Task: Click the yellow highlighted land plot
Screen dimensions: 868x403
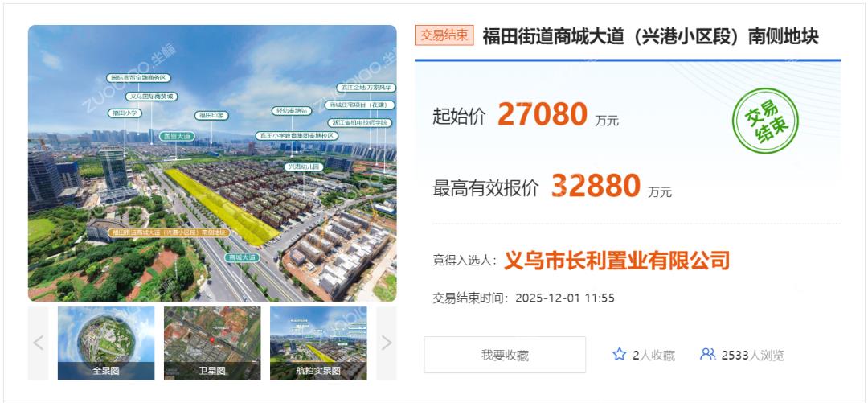Action: pyautogui.click(x=222, y=208)
